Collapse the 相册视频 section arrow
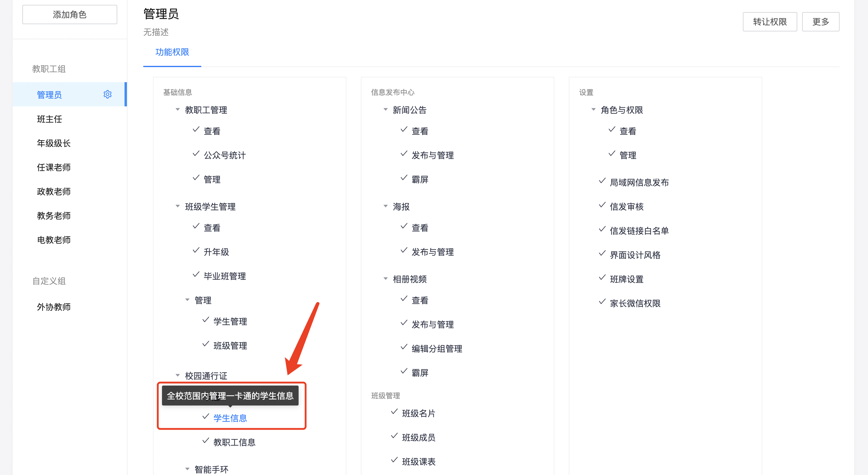 [385, 279]
